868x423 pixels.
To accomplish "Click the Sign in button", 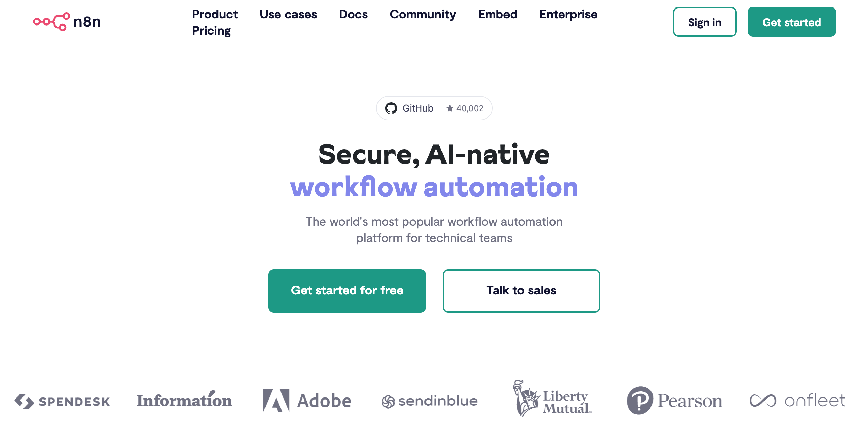I will tap(704, 22).
